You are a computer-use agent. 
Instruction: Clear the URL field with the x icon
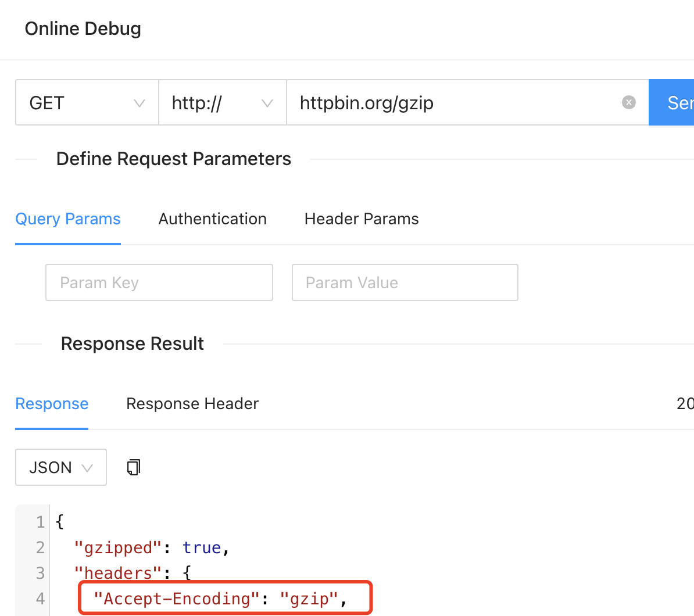pyautogui.click(x=628, y=103)
